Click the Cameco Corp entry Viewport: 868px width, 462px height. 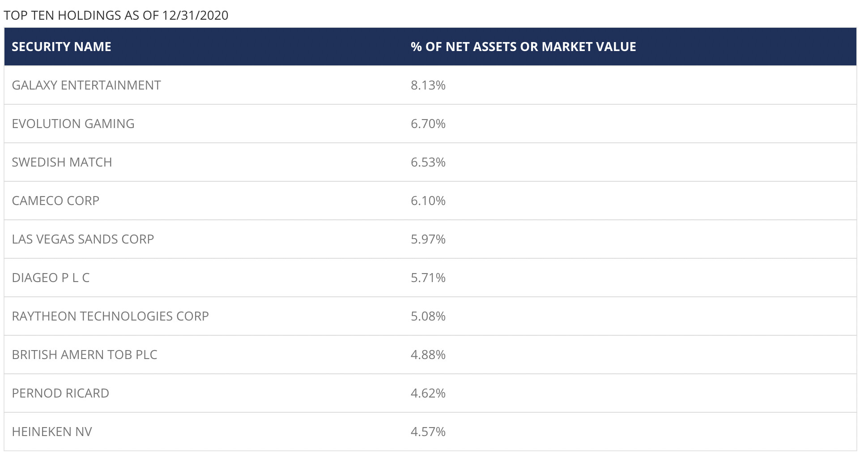55,201
